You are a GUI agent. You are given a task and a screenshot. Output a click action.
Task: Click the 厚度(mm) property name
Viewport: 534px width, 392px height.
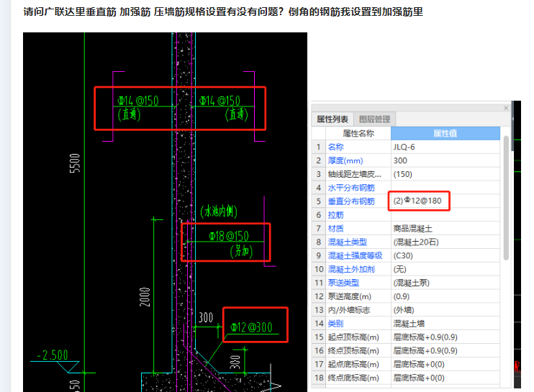[345, 160]
